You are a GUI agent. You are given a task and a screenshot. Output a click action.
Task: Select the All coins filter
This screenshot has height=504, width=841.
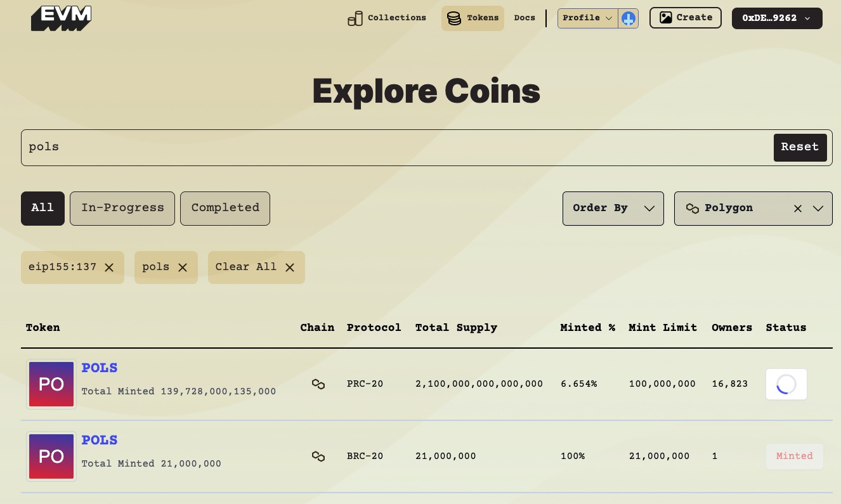click(42, 209)
